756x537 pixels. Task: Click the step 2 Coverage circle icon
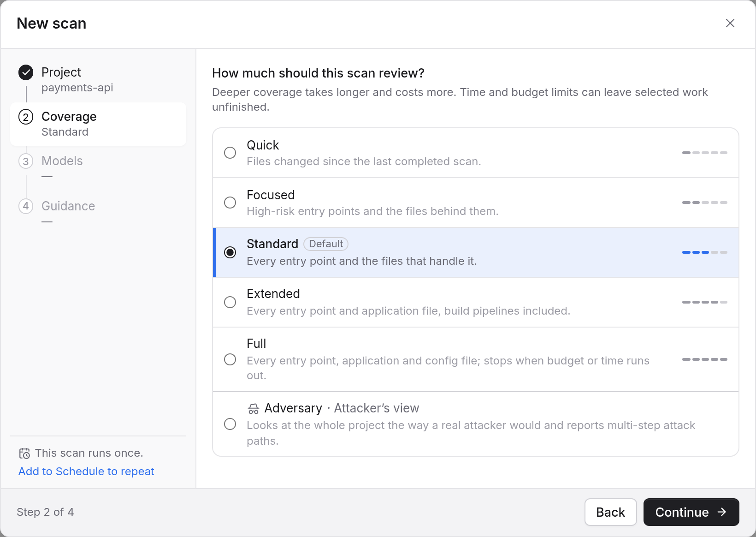26,117
